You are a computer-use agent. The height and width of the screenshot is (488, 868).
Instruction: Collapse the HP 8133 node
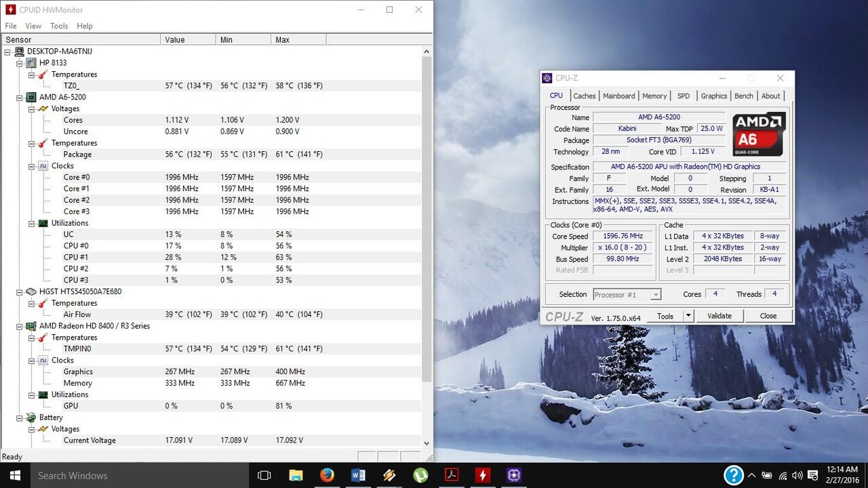tap(20, 63)
